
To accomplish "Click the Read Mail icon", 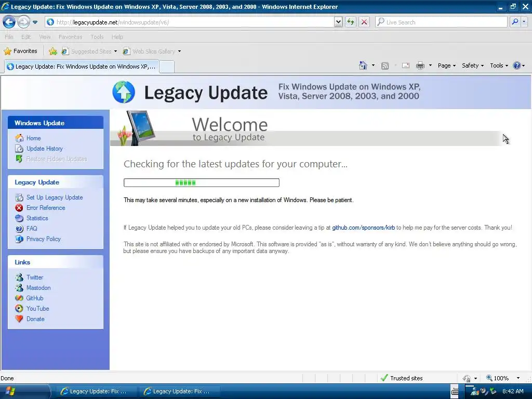I will coord(406,65).
